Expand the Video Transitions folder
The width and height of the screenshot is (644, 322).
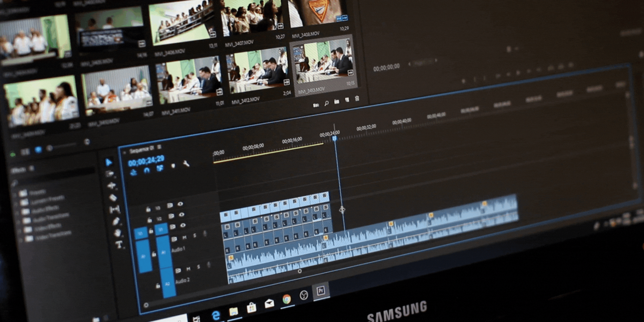21,240
